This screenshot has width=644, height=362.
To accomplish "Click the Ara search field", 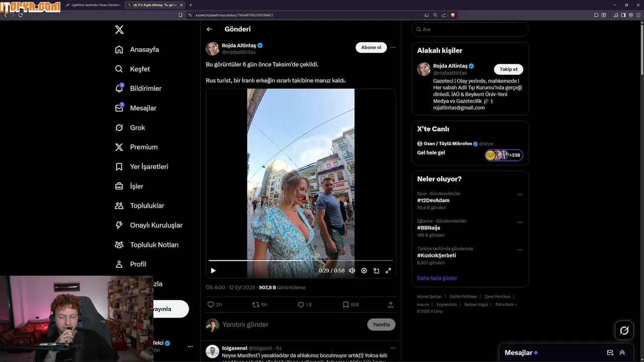I will (470, 29).
